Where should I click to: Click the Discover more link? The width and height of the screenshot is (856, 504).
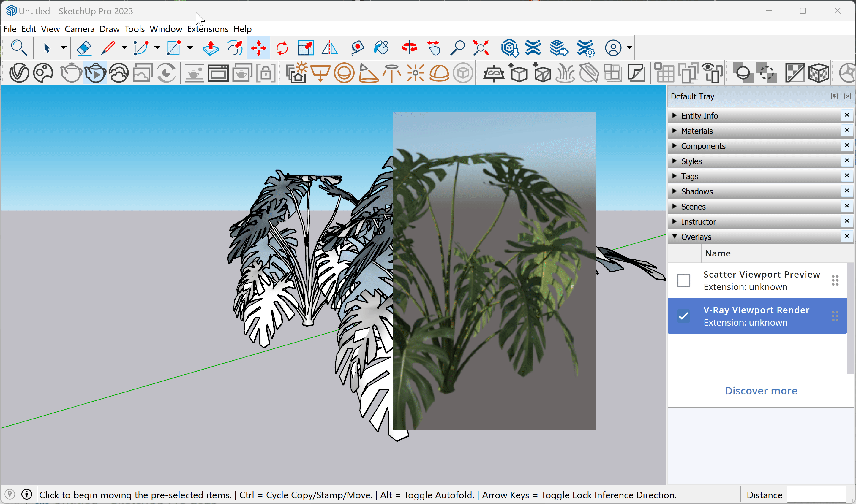point(761,391)
